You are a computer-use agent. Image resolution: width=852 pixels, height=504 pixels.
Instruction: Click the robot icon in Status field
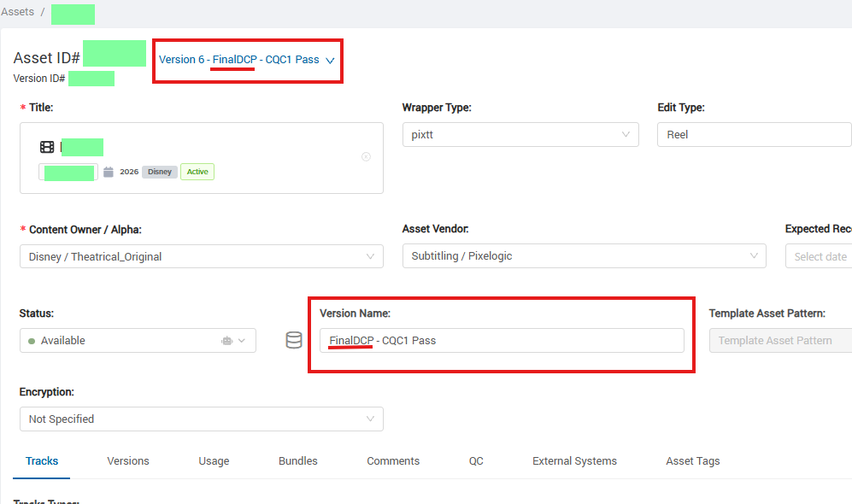click(x=226, y=341)
